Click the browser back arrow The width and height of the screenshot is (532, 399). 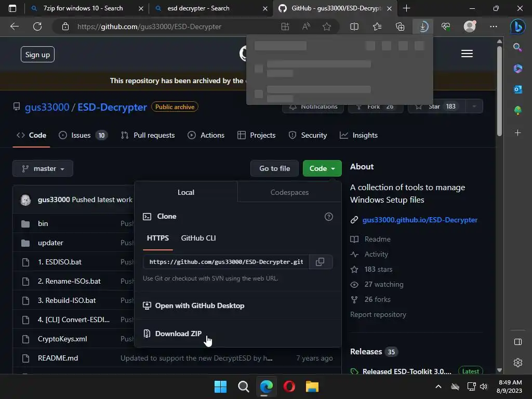point(15,26)
